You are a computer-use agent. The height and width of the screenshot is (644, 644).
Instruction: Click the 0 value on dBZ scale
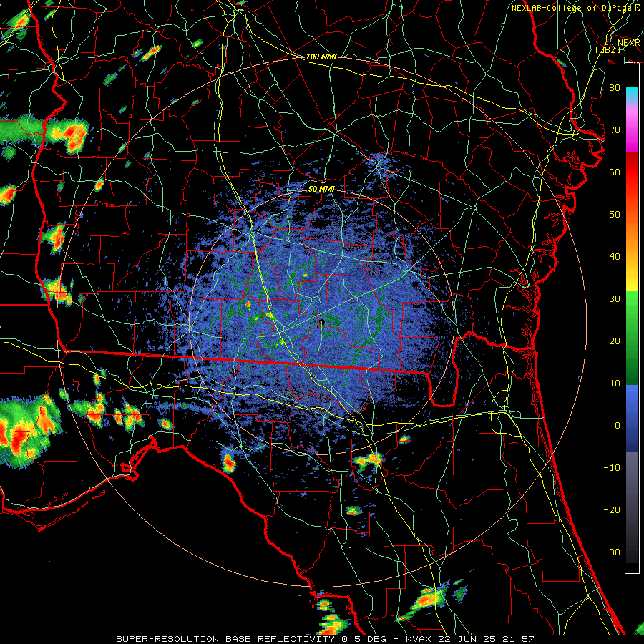(x=618, y=426)
